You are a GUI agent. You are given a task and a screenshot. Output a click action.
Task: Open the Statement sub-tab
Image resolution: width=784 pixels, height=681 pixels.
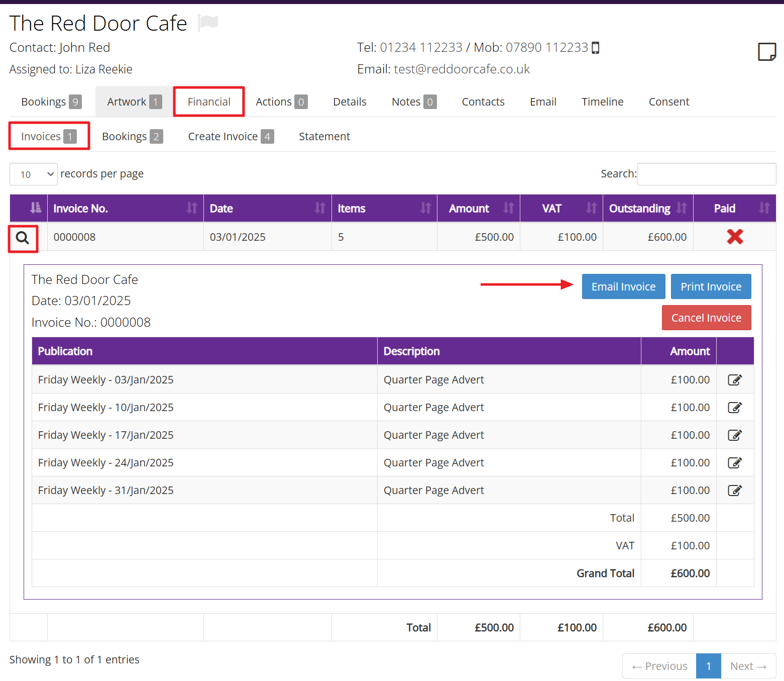(x=324, y=137)
